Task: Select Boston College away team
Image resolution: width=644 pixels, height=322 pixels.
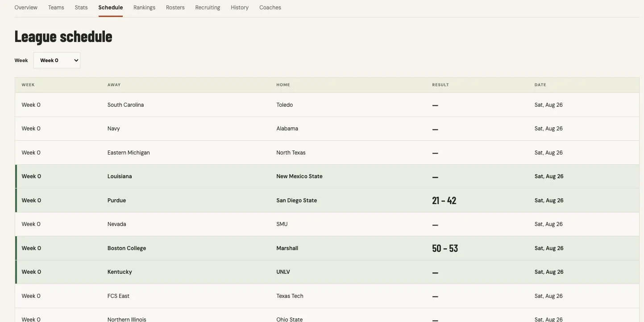Action: click(x=127, y=248)
